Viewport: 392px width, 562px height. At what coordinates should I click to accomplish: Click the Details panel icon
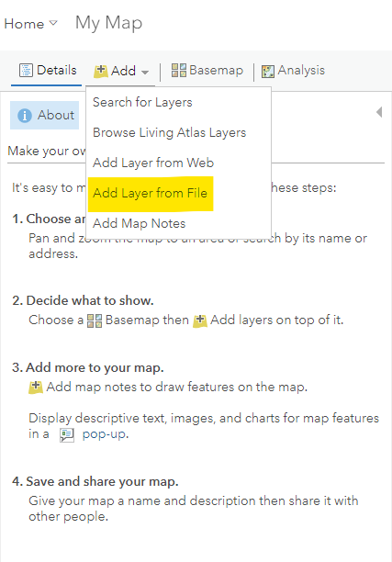[26, 70]
